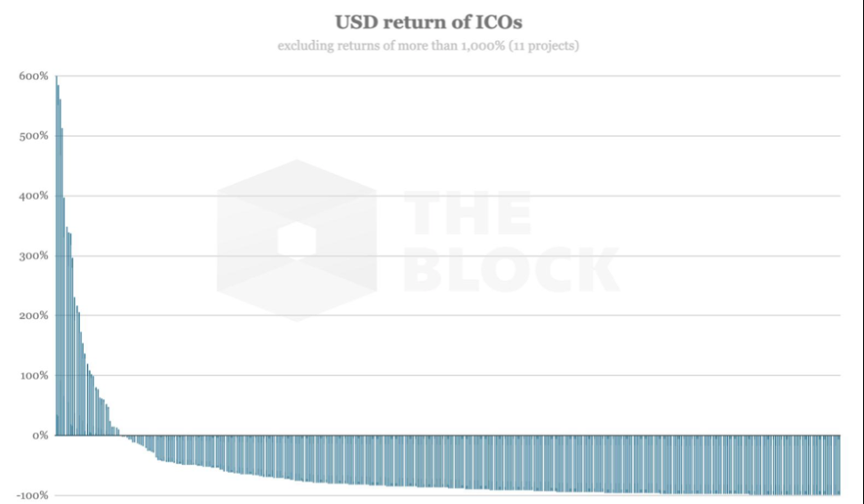Click The Block hexagon watermark logo
Viewport: 864px width, 504px height.
pyautogui.click(x=297, y=240)
